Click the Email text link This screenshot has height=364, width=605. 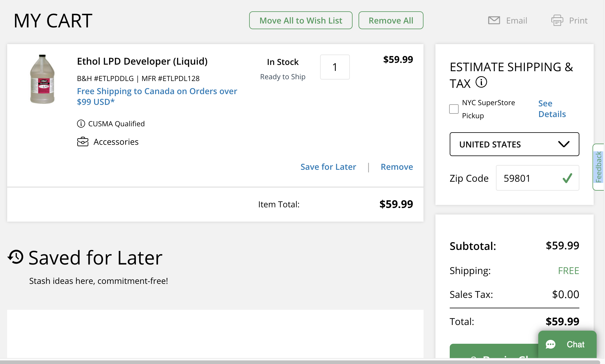tap(516, 21)
